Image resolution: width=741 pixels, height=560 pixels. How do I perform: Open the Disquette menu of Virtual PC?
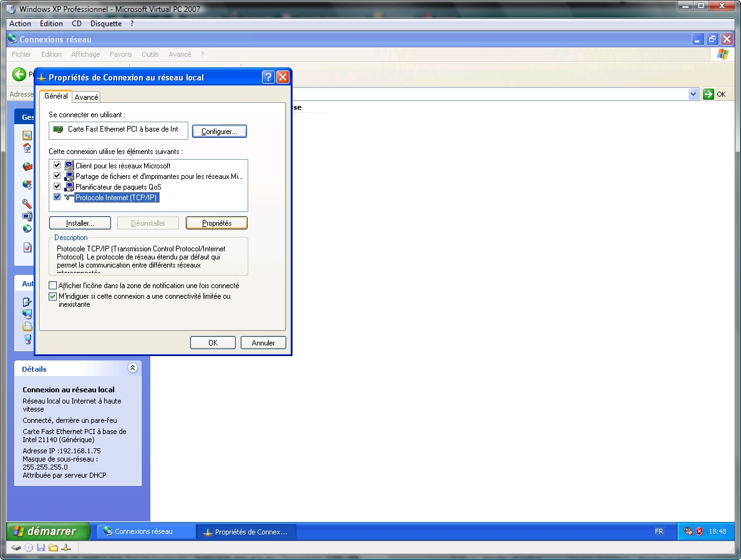(106, 24)
